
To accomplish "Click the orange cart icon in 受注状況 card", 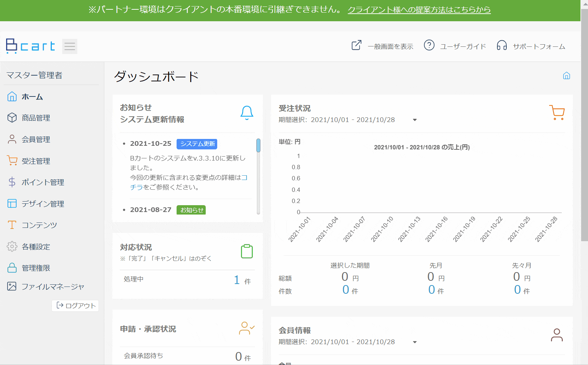I will (x=557, y=112).
